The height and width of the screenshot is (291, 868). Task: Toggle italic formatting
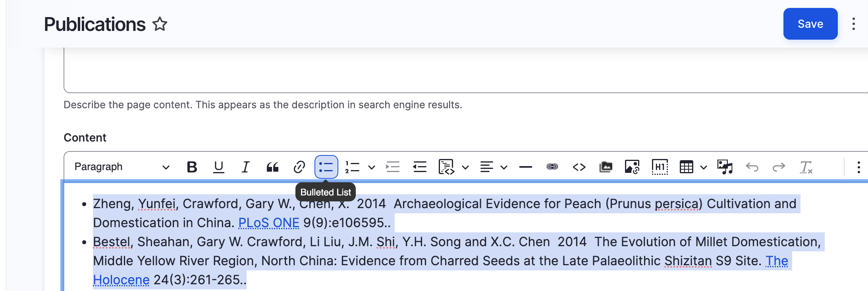click(x=245, y=167)
